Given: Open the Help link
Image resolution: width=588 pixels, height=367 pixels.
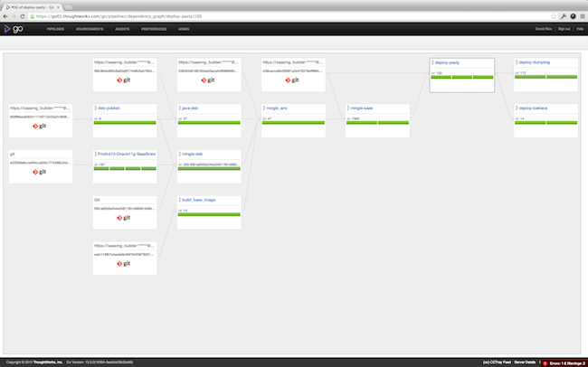Looking at the screenshot, I should point(578,29).
